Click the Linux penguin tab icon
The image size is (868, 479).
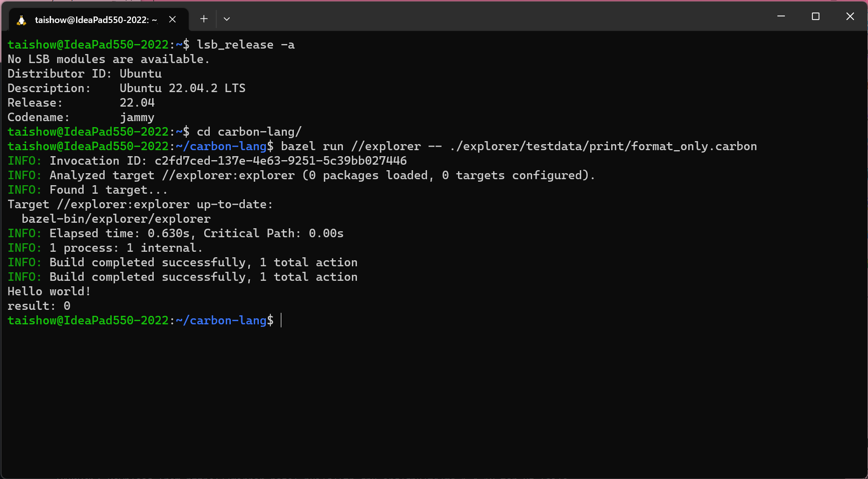(x=22, y=20)
